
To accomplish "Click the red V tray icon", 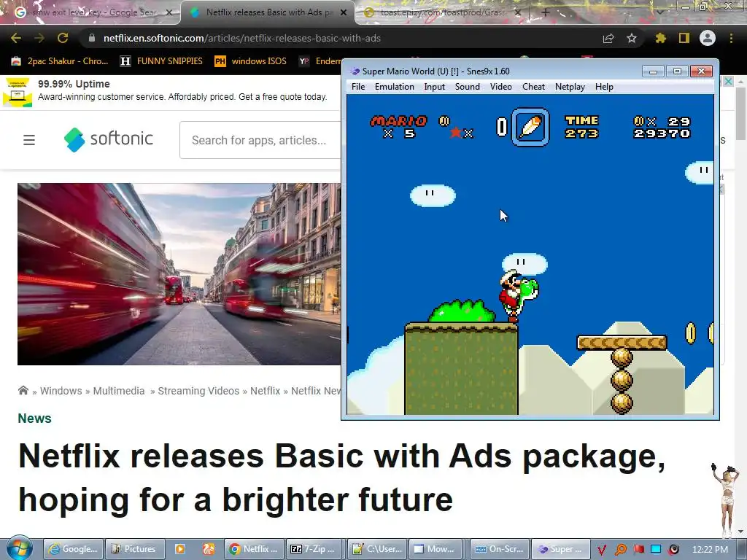I will [x=601, y=550].
